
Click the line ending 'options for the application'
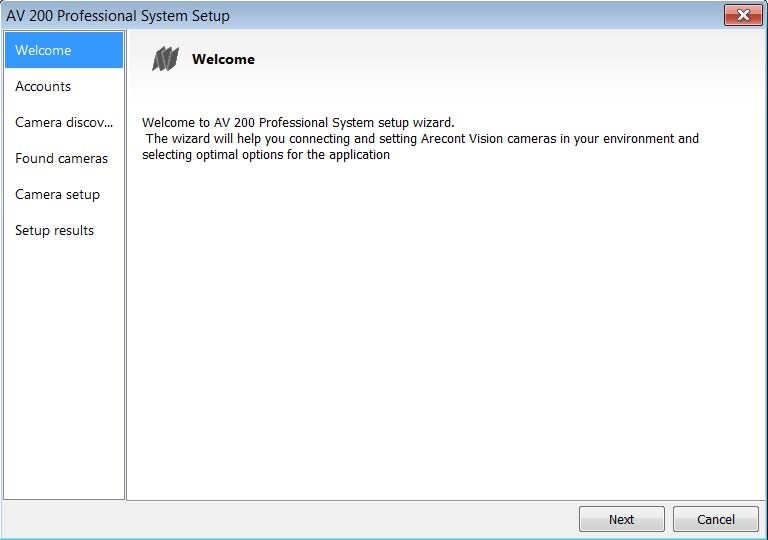[266, 155]
